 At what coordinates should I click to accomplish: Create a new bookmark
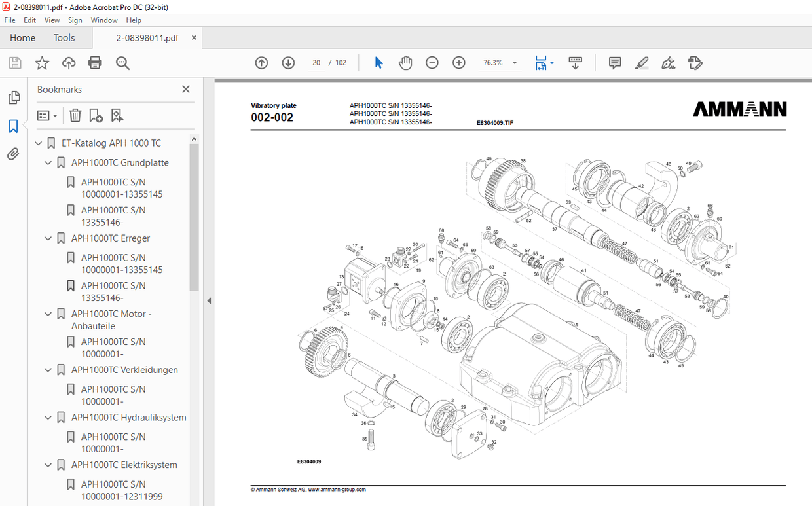pos(96,115)
